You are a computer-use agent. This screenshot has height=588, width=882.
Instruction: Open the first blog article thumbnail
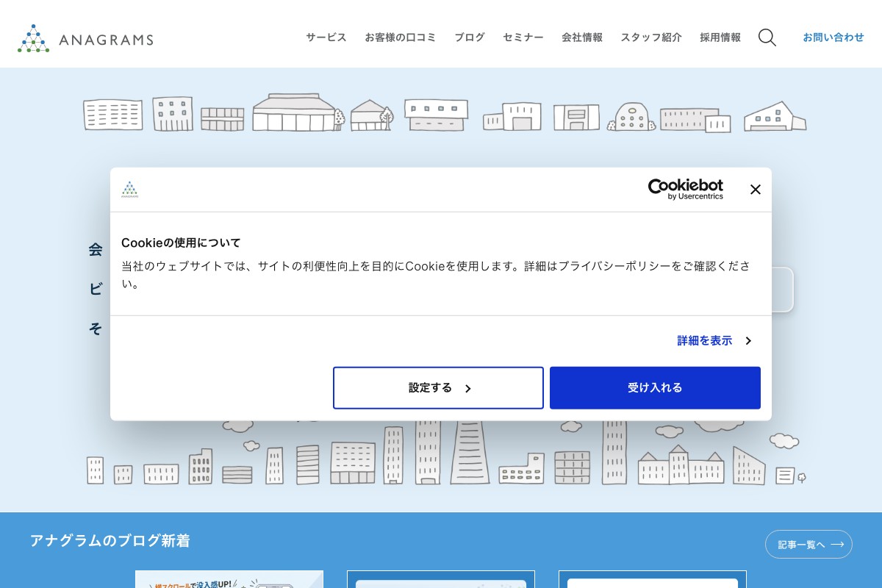(229, 581)
